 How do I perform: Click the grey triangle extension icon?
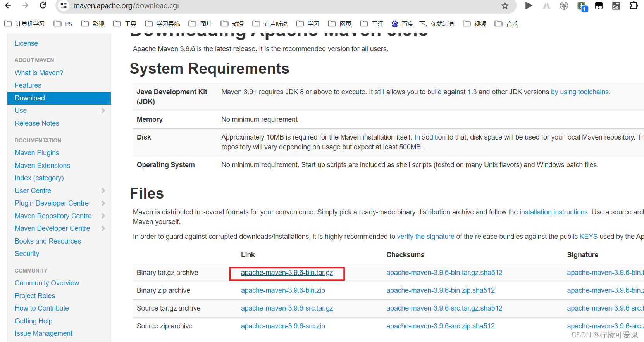click(546, 6)
